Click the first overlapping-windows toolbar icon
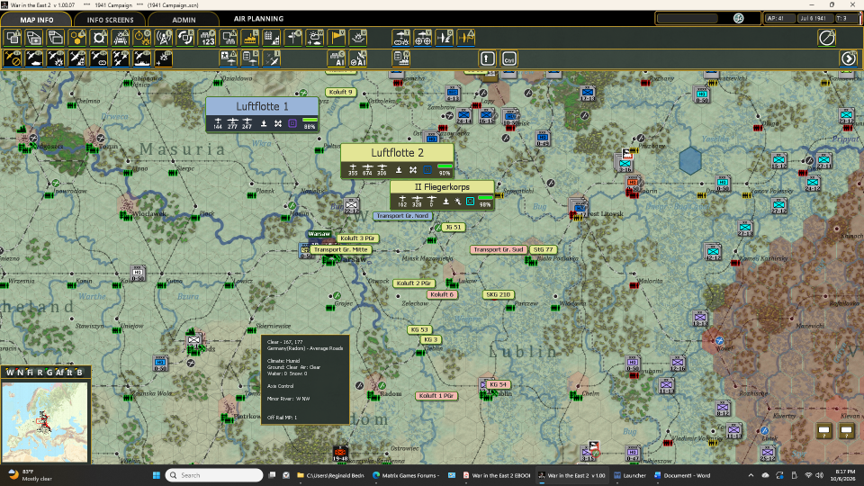 click(13, 38)
